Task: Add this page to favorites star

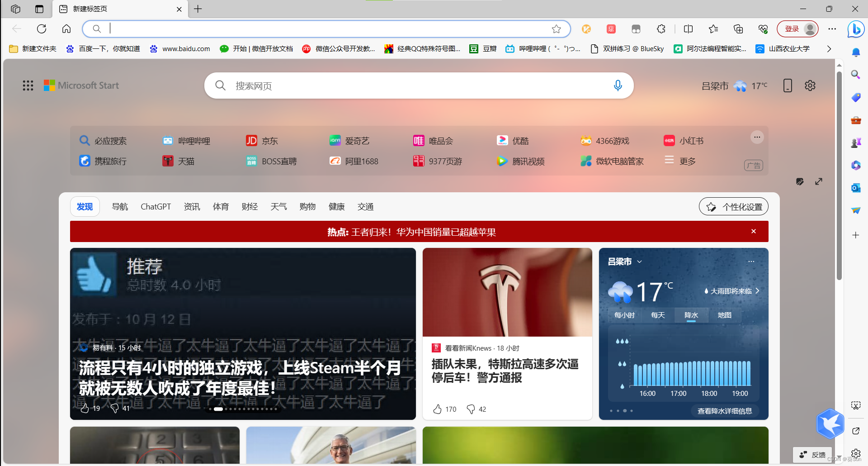Action: [x=557, y=29]
